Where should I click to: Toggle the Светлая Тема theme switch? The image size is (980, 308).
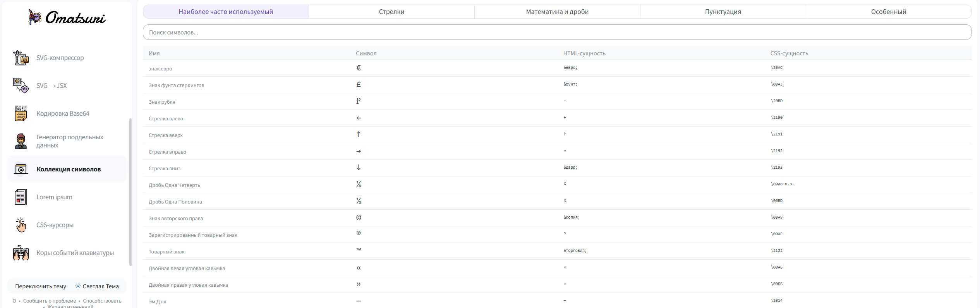coord(97,286)
